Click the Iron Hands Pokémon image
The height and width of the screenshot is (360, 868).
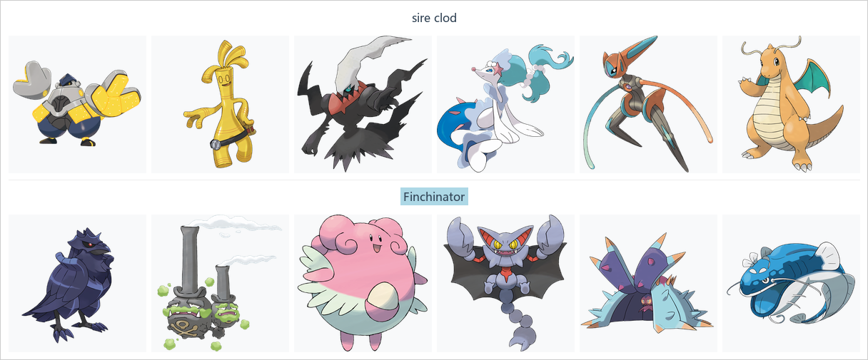(x=77, y=104)
